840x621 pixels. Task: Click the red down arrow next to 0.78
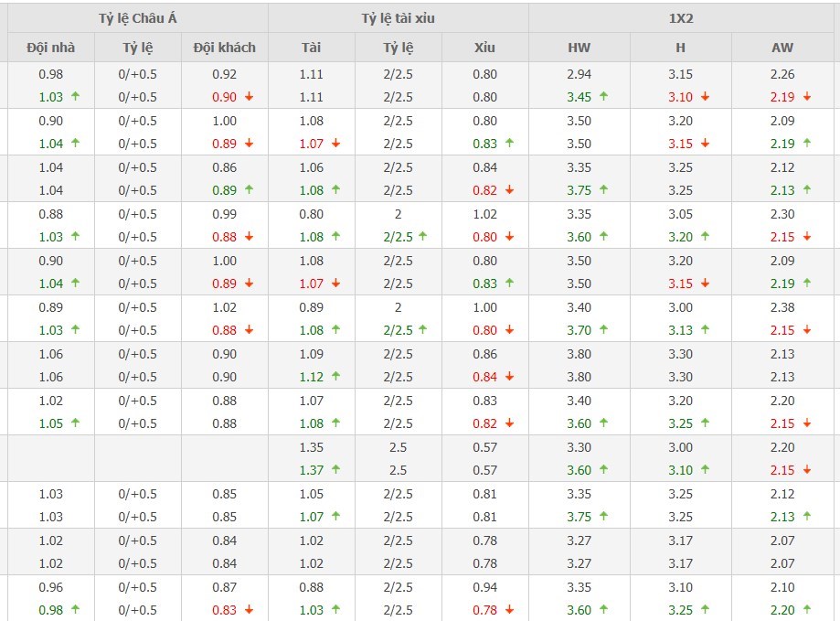(x=509, y=610)
